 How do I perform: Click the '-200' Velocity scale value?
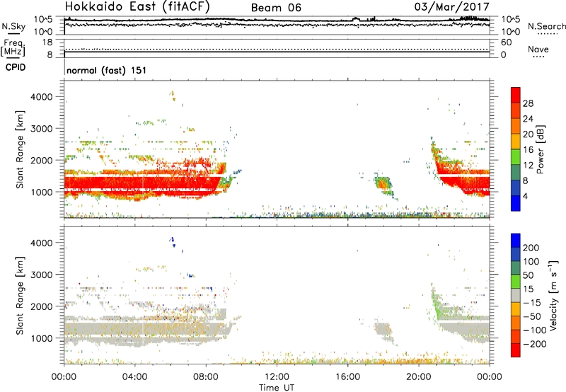535,344
